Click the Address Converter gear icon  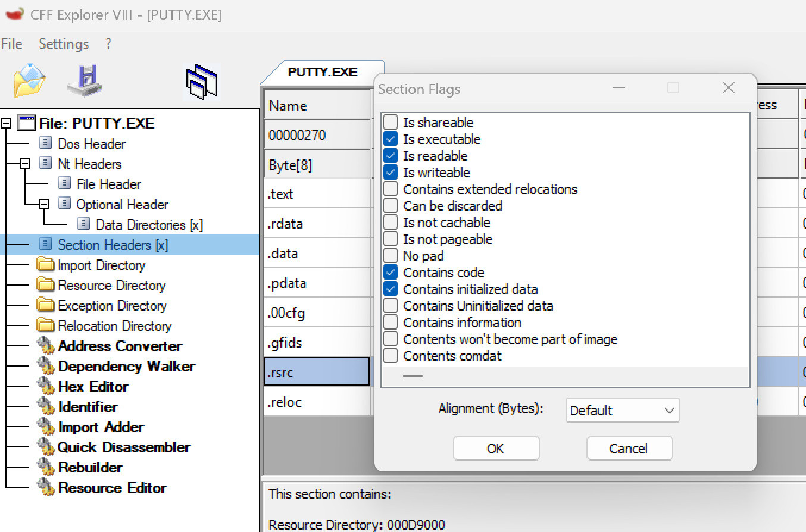pos(46,346)
